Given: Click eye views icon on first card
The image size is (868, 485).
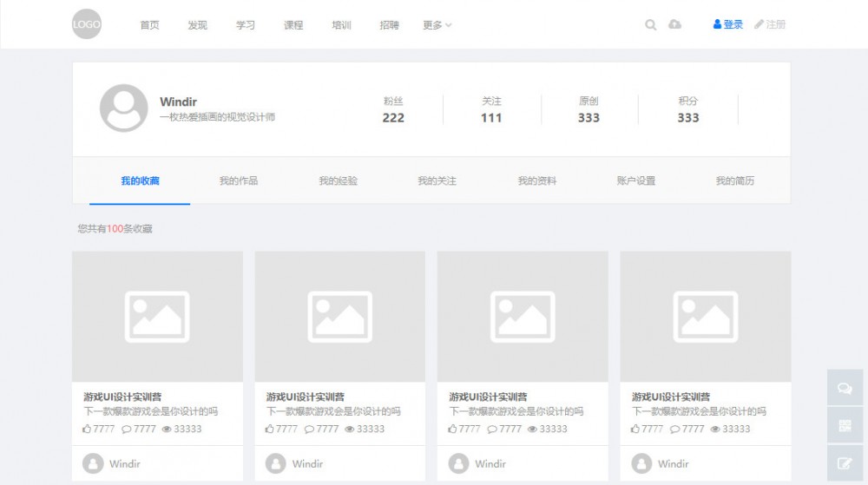Looking at the screenshot, I should click(x=167, y=429).
